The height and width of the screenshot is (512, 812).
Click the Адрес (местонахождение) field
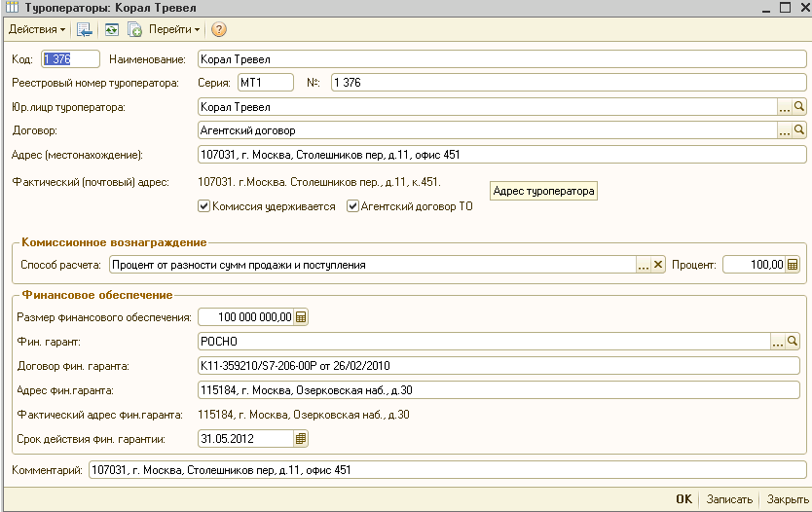tap(501, 154)
